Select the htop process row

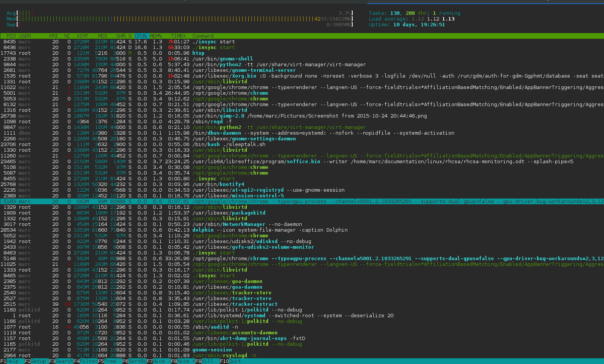click(302, 53)
